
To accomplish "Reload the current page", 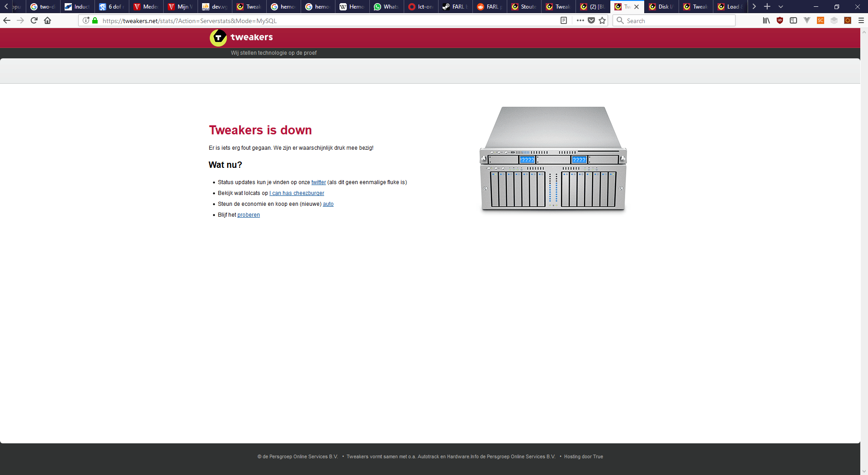I will pos(34,20).
